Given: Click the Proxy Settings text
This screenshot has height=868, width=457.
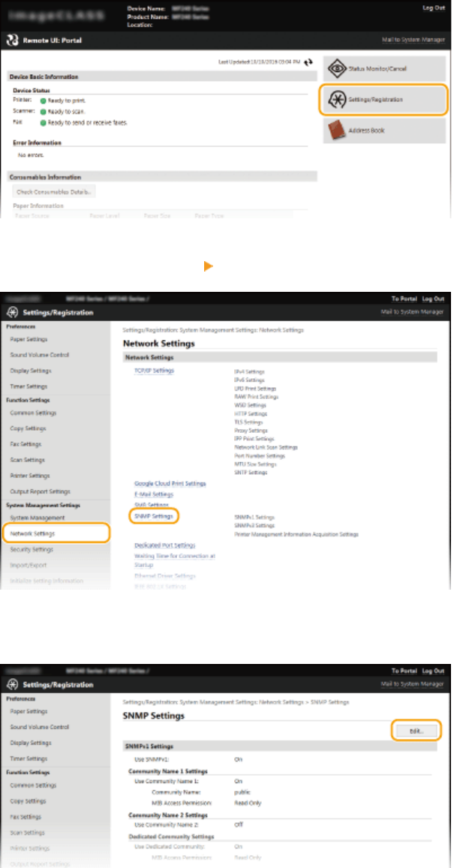Looking at the screenshot, I should (251, 430).
